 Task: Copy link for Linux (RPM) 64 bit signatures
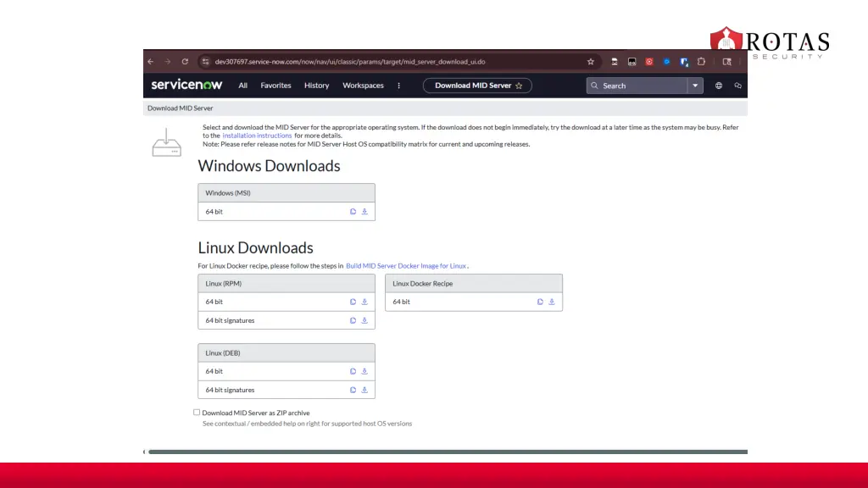(353, 320)
